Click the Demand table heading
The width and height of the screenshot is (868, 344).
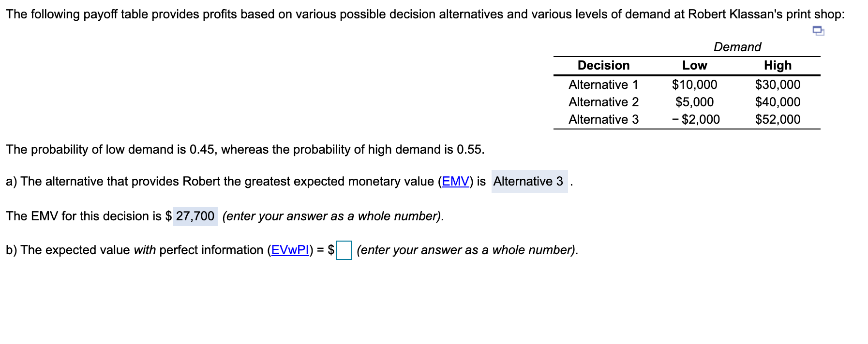(x=737, y=47)
